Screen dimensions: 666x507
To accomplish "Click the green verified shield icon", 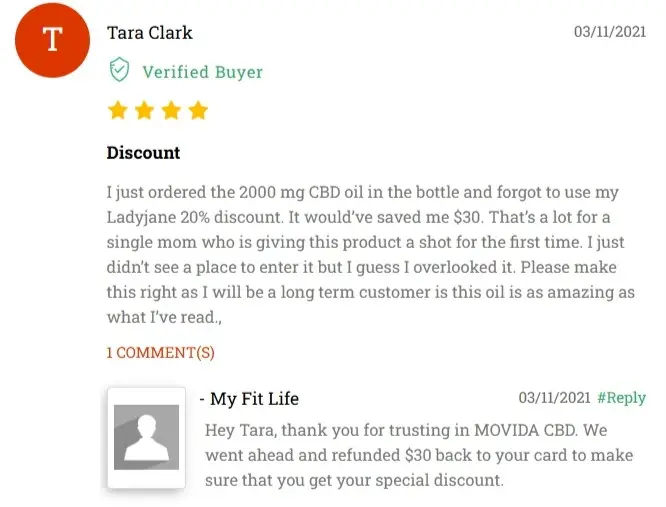I will point(119,71).
